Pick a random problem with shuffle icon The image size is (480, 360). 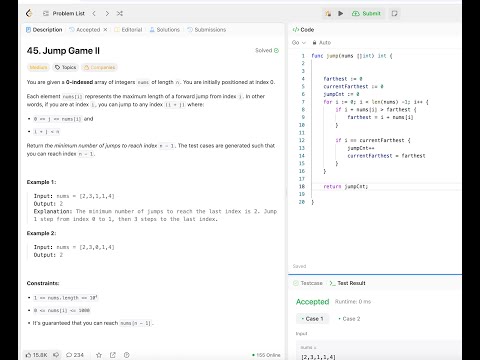[x=120, y=13]
